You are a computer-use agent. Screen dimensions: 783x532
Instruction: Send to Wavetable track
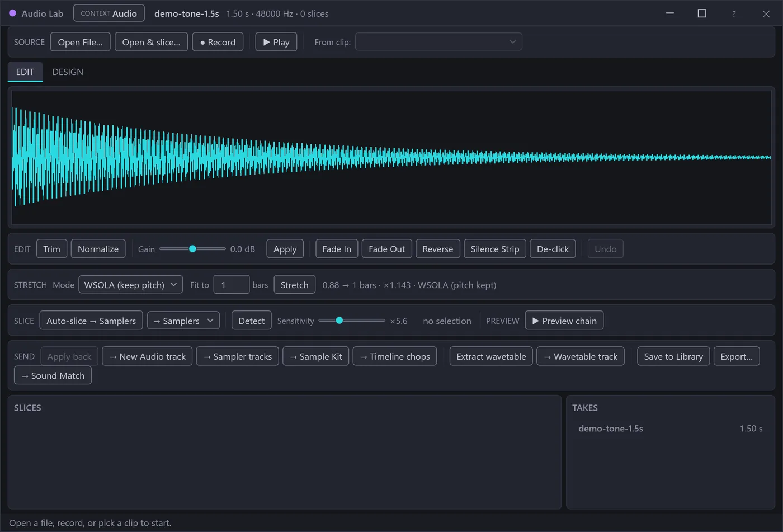[581, 356]
